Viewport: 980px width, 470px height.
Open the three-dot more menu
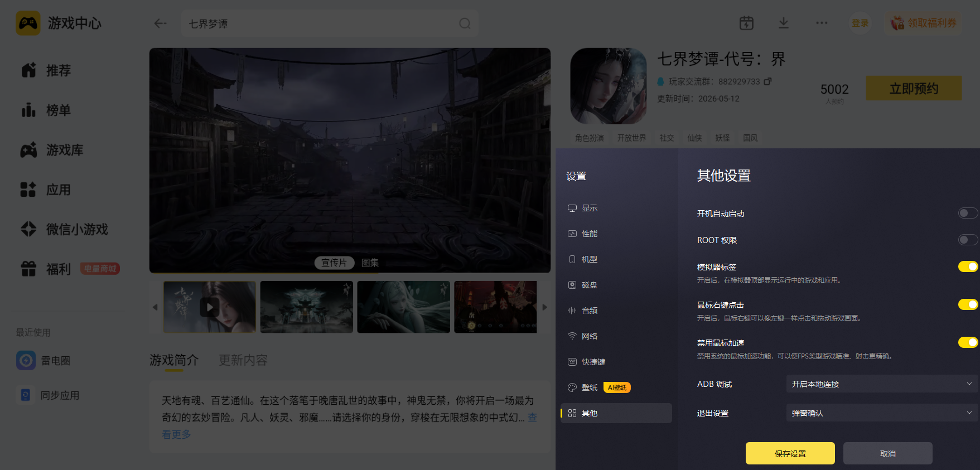coord(822,23)
